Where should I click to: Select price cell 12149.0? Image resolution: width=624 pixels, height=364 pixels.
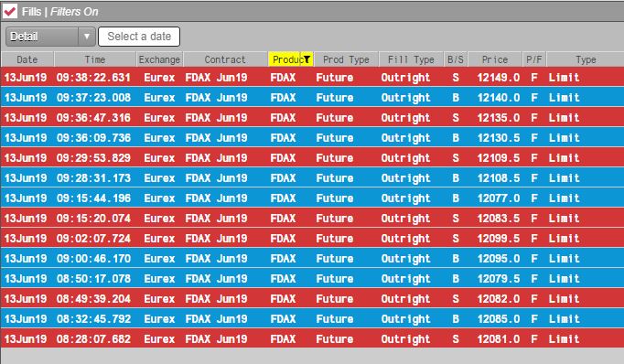coord(499,77)
